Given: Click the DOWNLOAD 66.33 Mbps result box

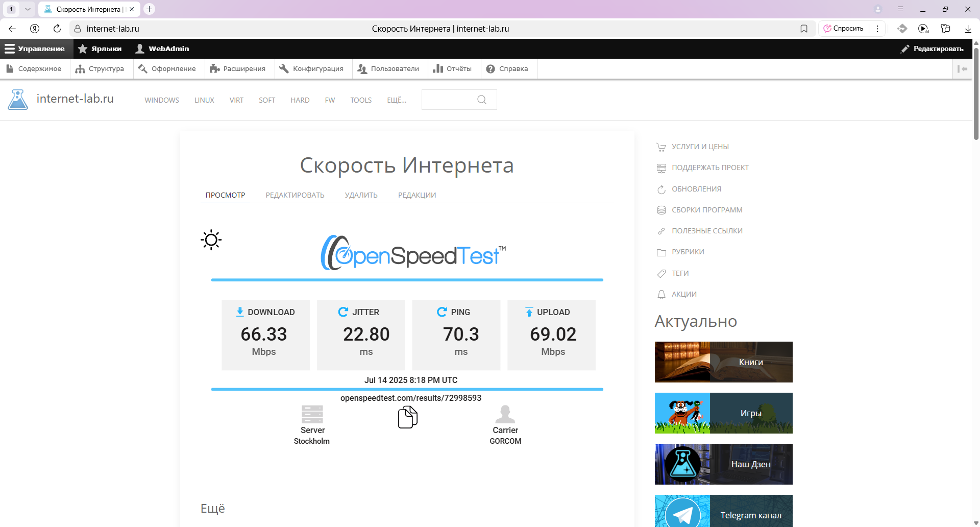Looking at the screenshot, I should coord(265,334).
